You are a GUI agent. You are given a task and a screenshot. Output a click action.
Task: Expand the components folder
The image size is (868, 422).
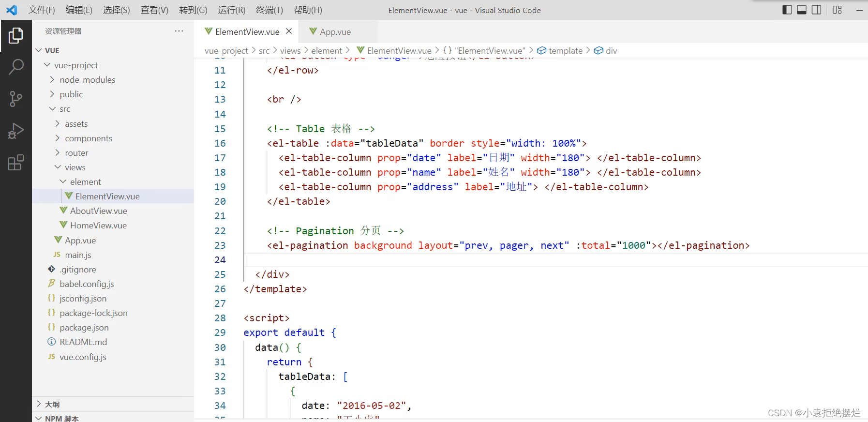click(x=58, y=138)
